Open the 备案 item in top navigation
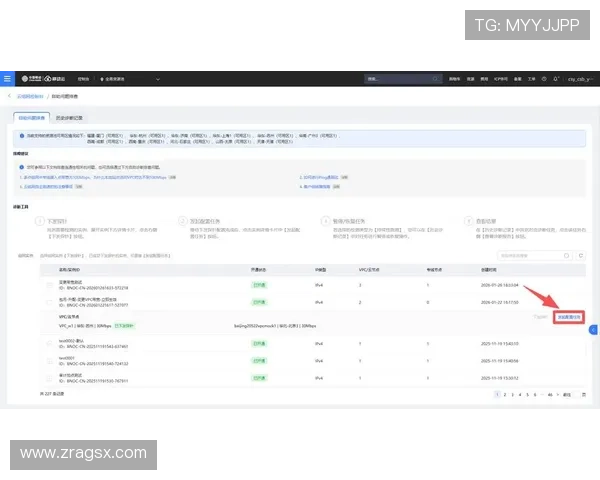This screenshot has height=480, width=600. [x=518, y=79]
